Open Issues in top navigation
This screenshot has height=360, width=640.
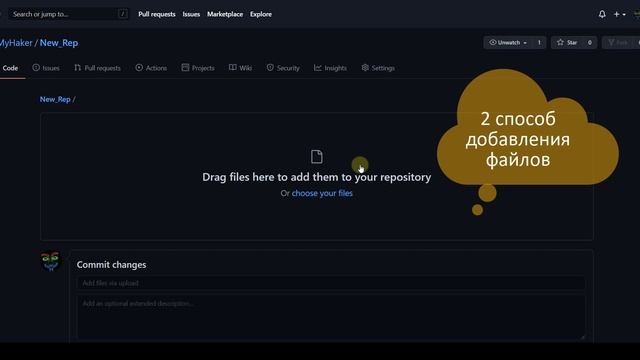click(191, 14)
